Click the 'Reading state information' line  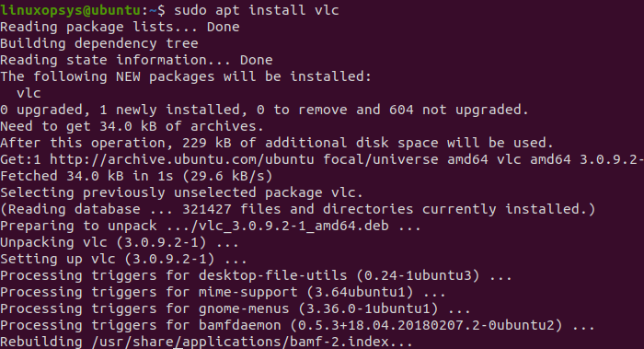(136, 60)
